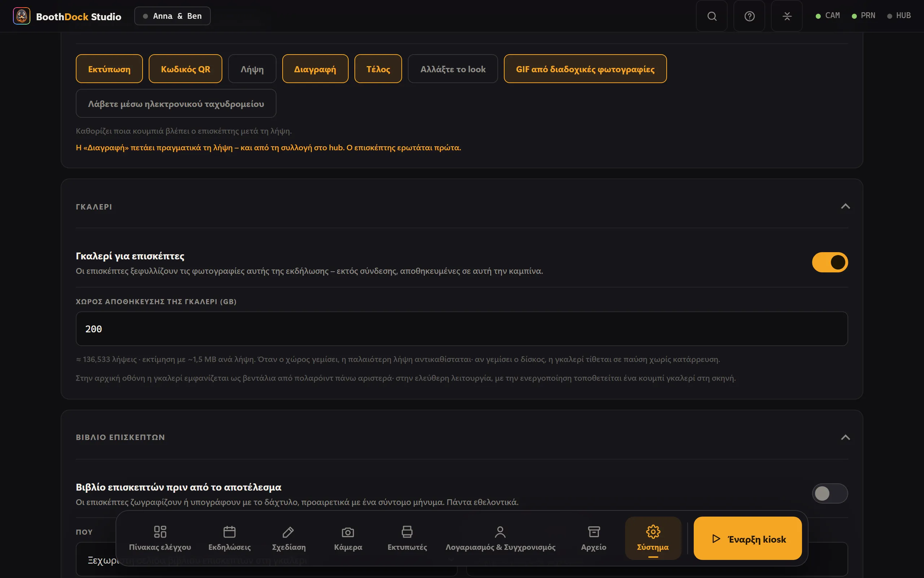Open the help question mark icon

pyautogui.click(x=749, y=16)
